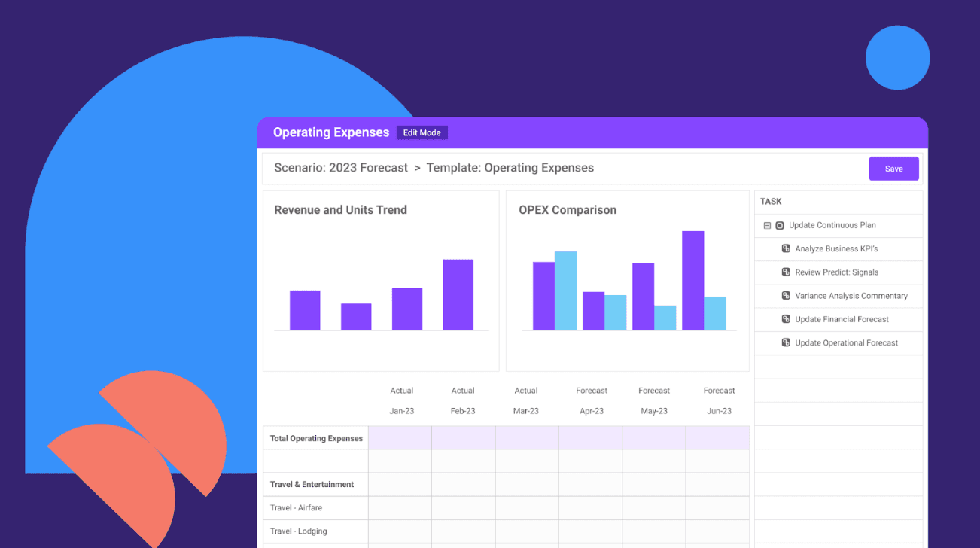This screenshot has width=980, height=548.
Task: Click Template: Operating Expenses breadcrumb
Action: (510, 168)
